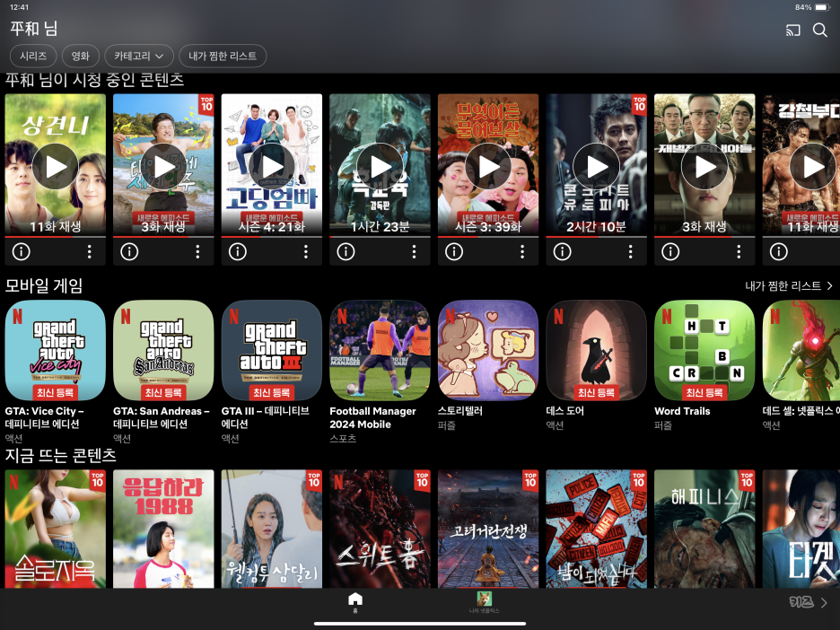Open more options for the 2시간 10분 movie
Viewport: 840px width, 630px height.
(631, 252)
